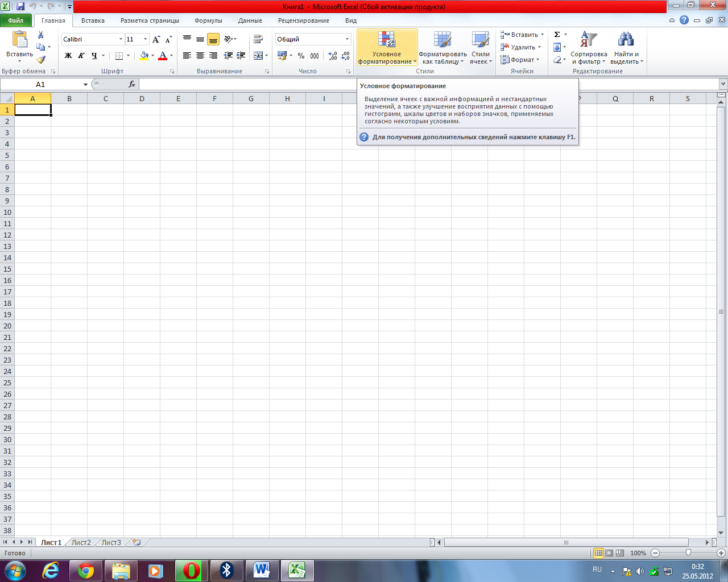Image resolution: width=728 pixels, height=582 pixels.
Task: Open the Clear eraser tool
Action: pyautogui.click(x=557, y=60)
